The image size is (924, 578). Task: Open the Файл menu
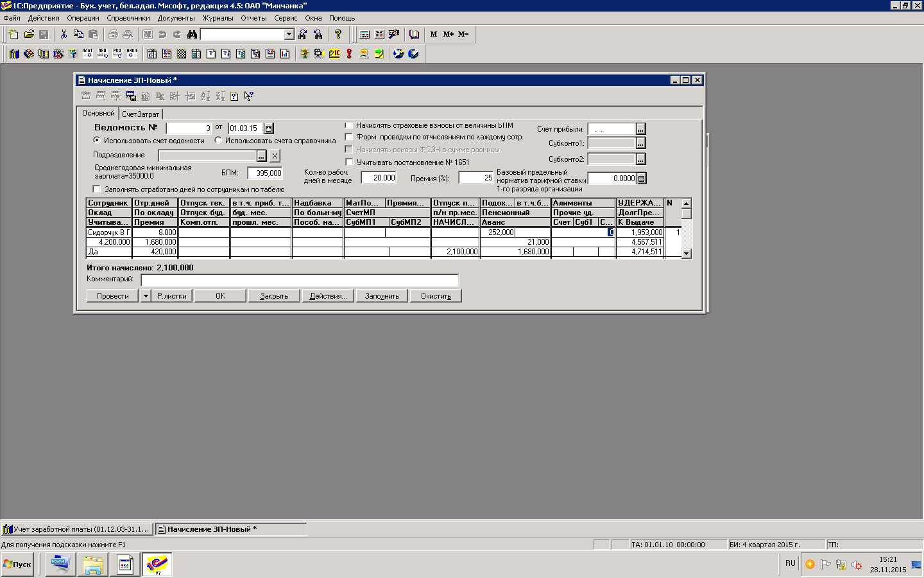12,18
